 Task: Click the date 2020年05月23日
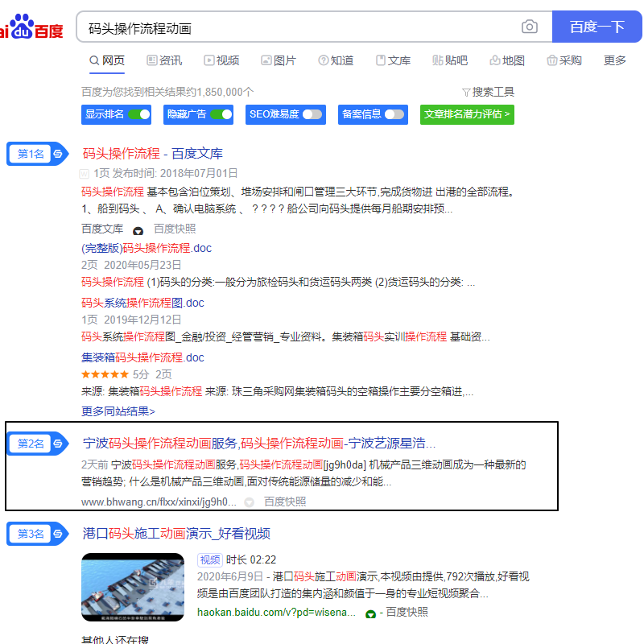coord(142,265)
